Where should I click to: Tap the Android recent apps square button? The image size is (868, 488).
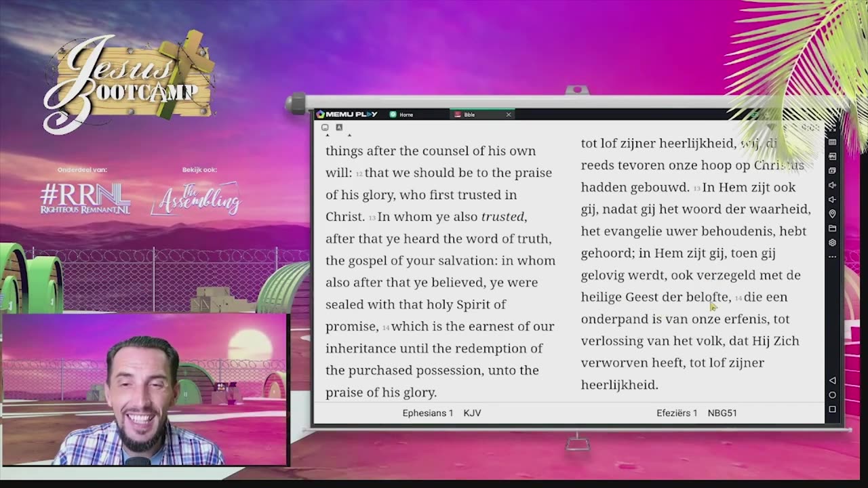832,409
